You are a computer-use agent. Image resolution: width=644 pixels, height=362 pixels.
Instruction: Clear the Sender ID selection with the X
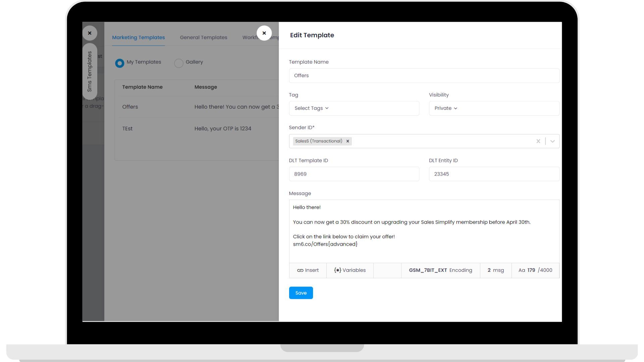tap(538, 141)
